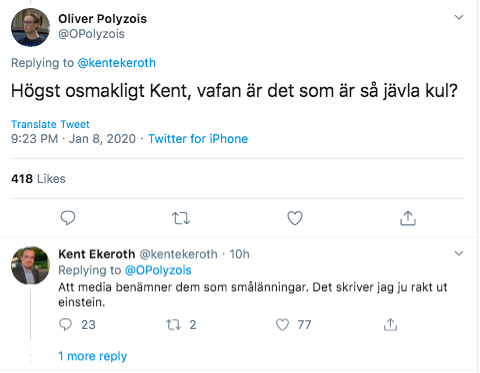Open the 9:23 PM Jan 8, 2020 timestamp
Screen dimensions: 480x373
pos(73,139)
